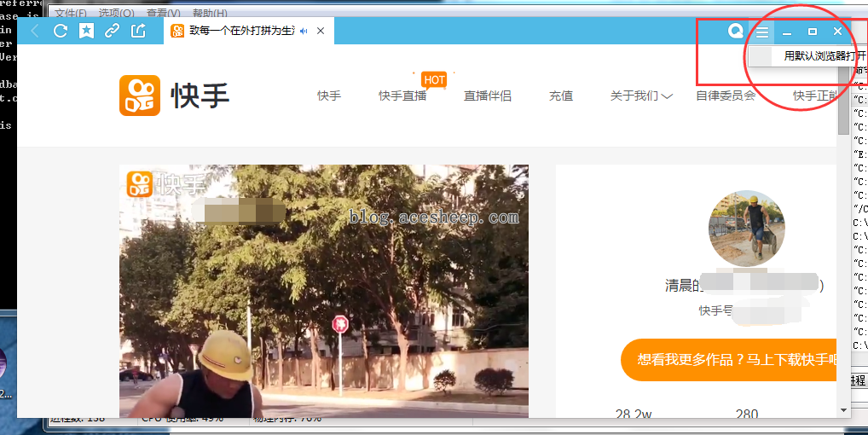Open the 直播伴侣 nav link
868x435 pixels.
487,96
